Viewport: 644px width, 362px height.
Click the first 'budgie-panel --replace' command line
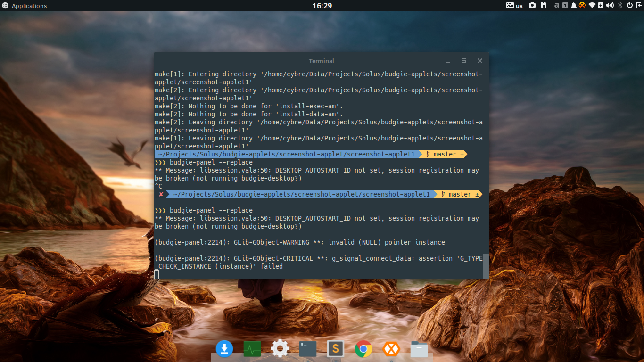click(204, 162)
